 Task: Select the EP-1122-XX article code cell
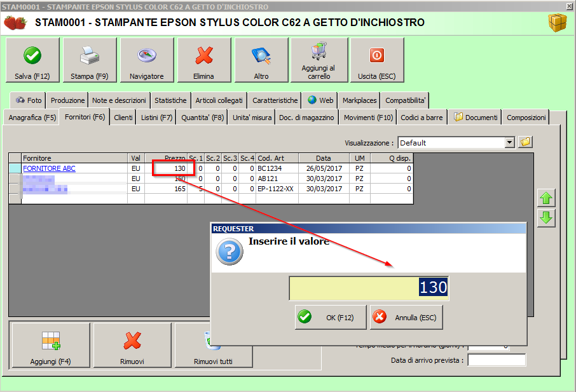pos(277,189)
